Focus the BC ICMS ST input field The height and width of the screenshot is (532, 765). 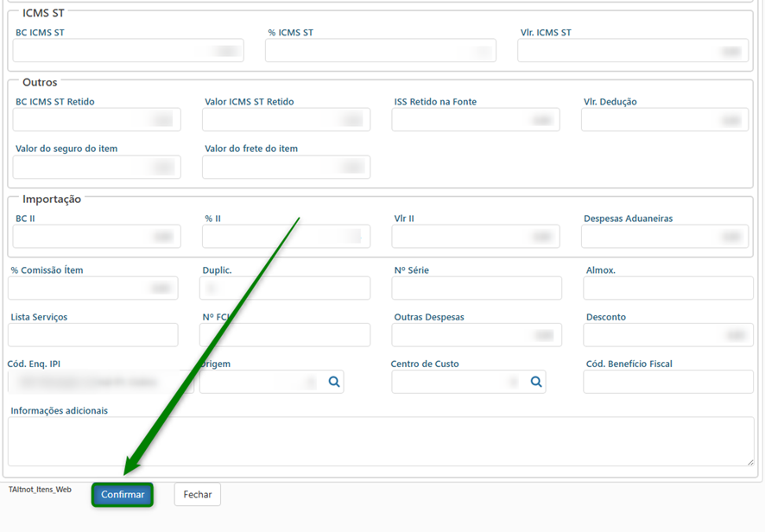128,51
